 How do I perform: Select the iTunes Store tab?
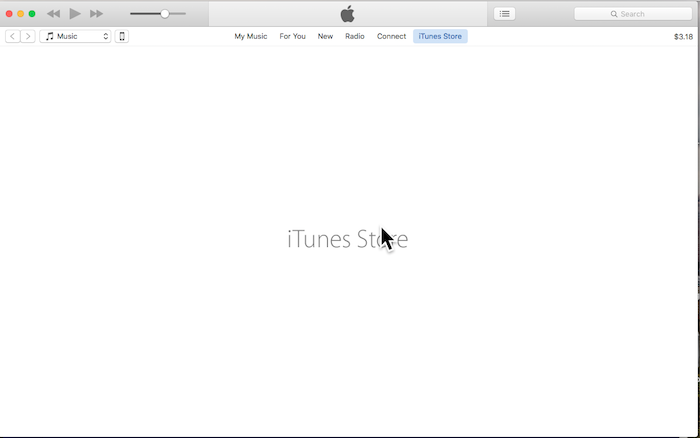[x=440, y=36]
